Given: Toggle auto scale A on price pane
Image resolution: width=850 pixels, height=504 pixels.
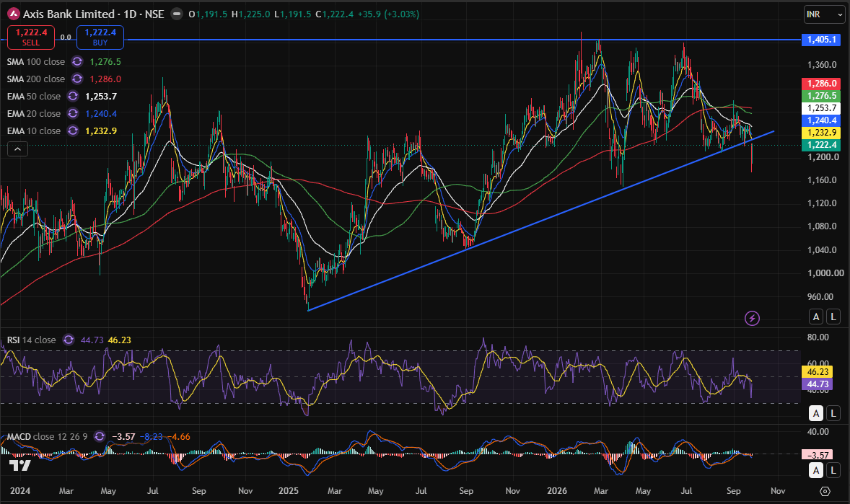Looking at the screenshot, I should (x=816, y=317).
